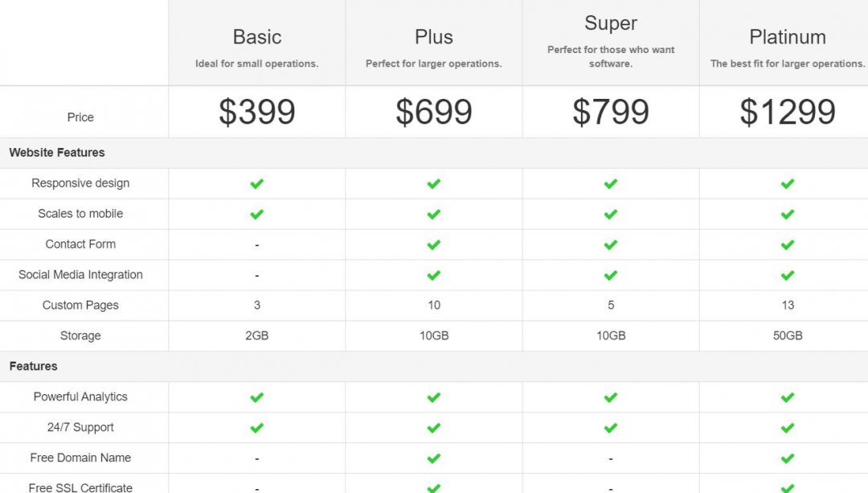868x493 pixels.
Task: Click the Website Features section header
Action: [x=57, y=152]
